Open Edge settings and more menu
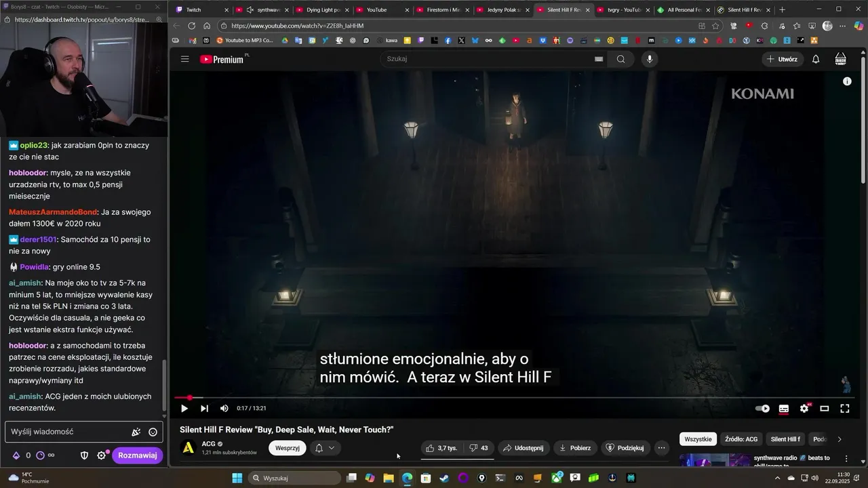This screenshot has width=868, height=488. [x=842, y=26]
